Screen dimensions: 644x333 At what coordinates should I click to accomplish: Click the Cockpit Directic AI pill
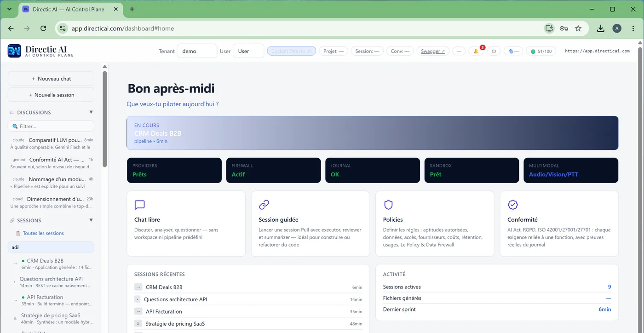click(x=292, y=51)
